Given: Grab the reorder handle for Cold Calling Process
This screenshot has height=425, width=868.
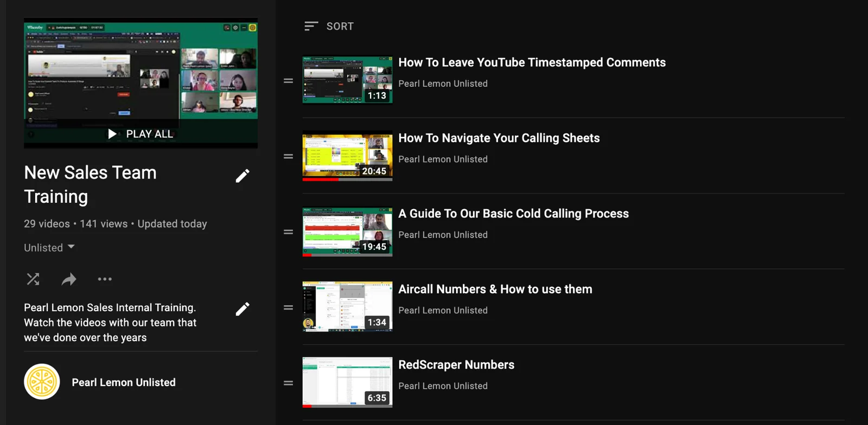Looking at the screenshot, I should [289, 232].
